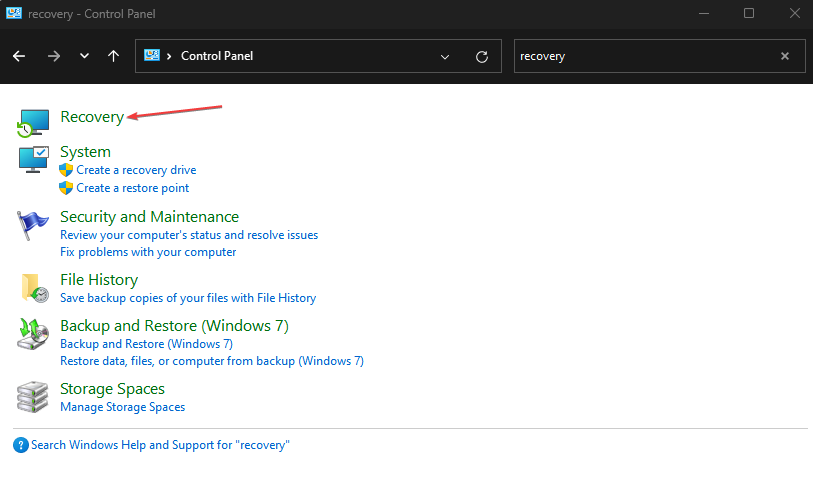Image resolution: width=813 pixels, height=478 pixels.
Task: Click the help question mark icon
Action: [x=21, y=445]
